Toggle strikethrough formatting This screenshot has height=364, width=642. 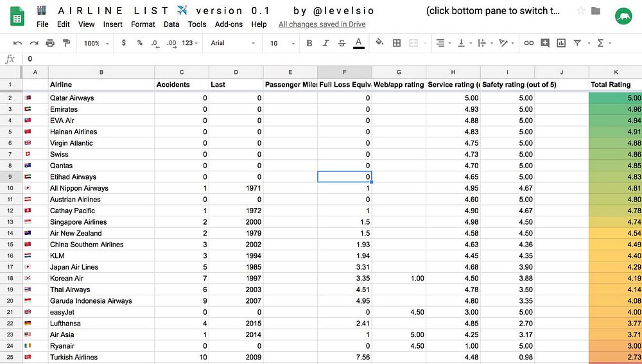[x=342, y=43]
